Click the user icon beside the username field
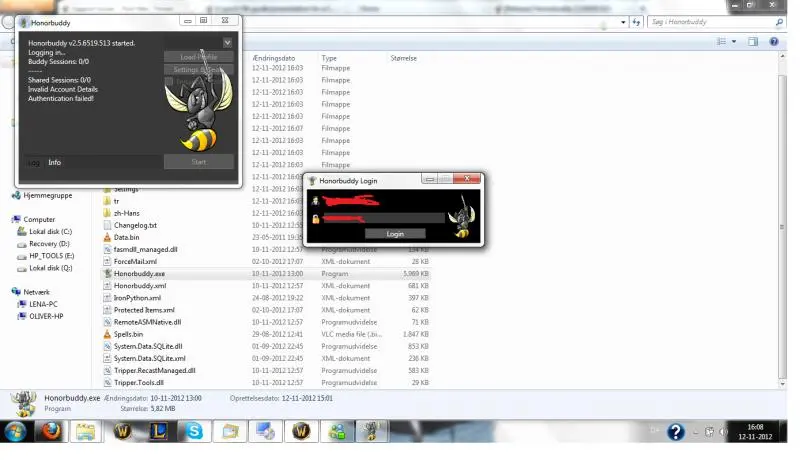Screen dimensions: 800x460 click(x=316, y=201)
